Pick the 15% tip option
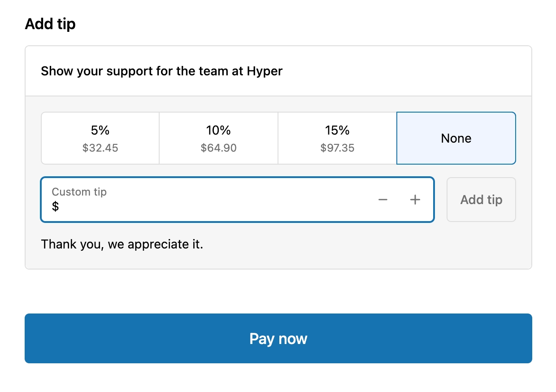The height and width of the screenshot is (392, 556). point(337,138)
